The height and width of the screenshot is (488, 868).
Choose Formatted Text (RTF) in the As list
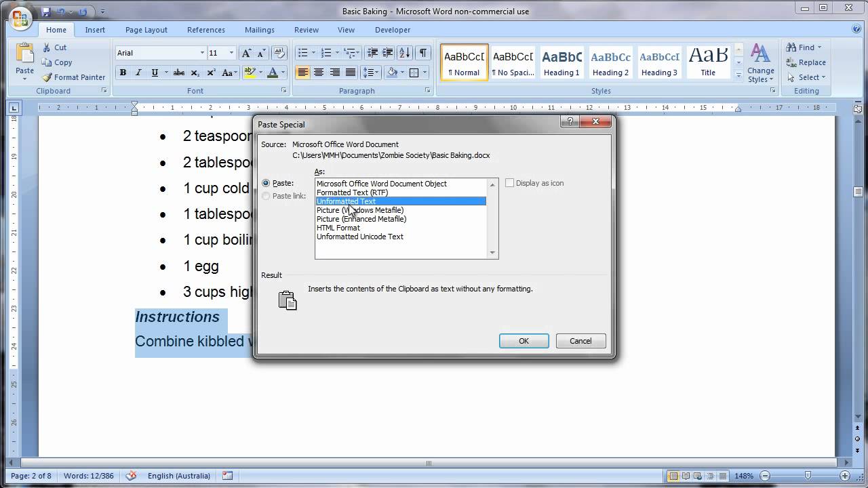[400, 192]
